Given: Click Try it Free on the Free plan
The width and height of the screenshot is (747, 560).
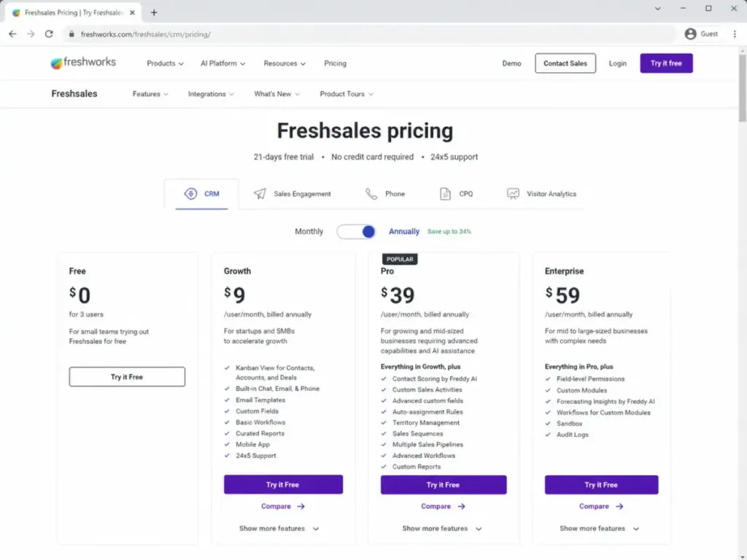Looking at the screenshot, I should pyautogui.click(x=127, y=377).
